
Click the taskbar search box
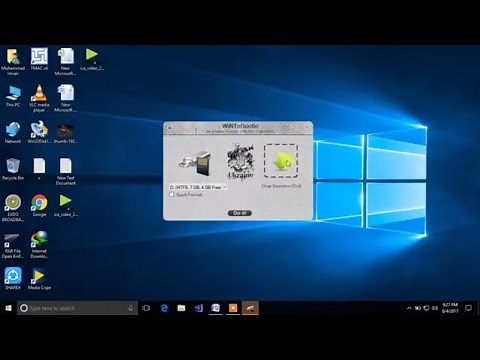pos(77,308)
